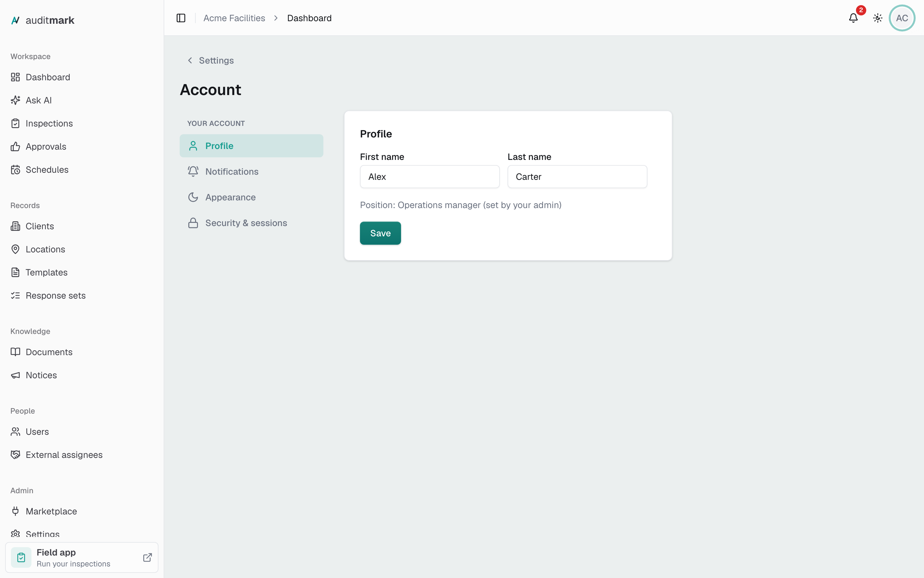Open the Field app card
924x578 pixels.
(x=82, y=557)
